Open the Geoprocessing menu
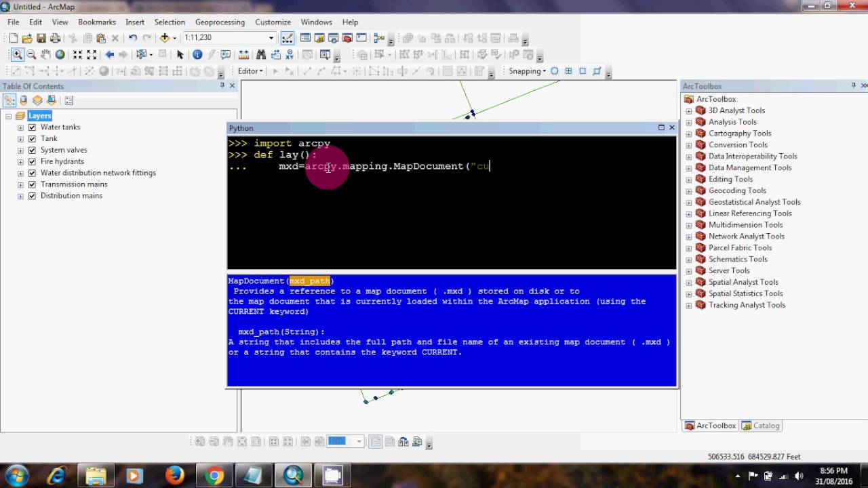This screenshot has width=868, height=488. point(220,22)
